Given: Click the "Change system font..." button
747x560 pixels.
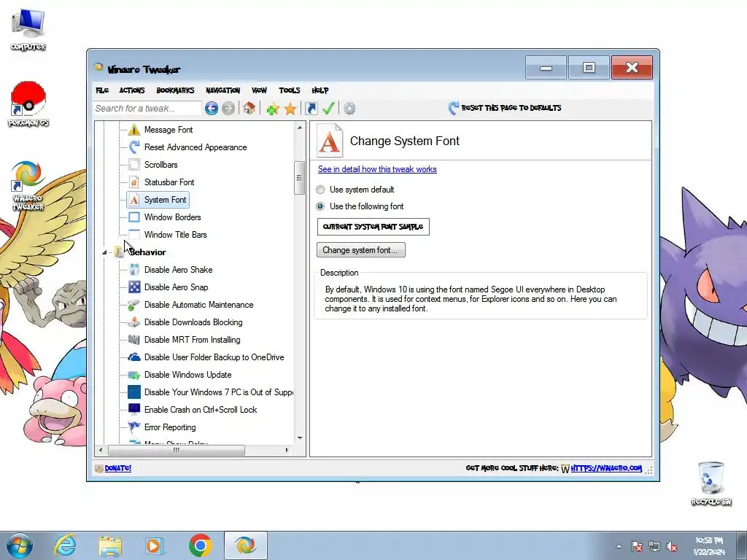Looking at the screenshot, I should coord(361,250).
